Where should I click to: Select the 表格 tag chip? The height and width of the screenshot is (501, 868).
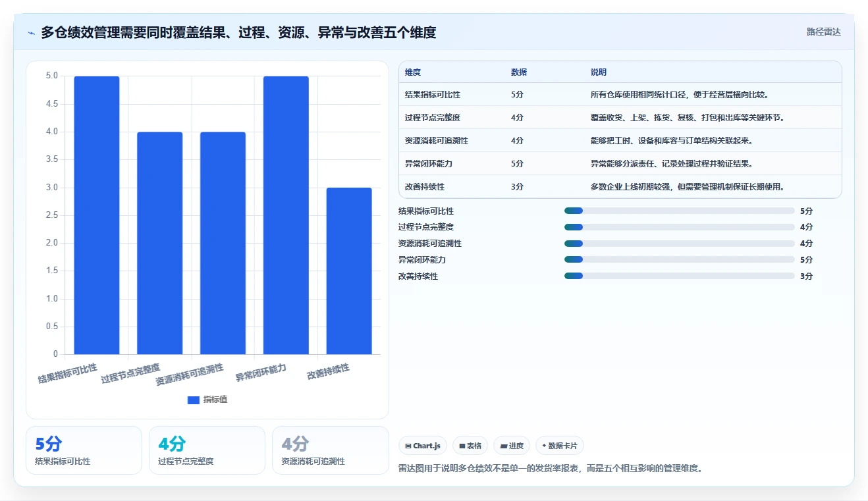[x=470, y=446]
